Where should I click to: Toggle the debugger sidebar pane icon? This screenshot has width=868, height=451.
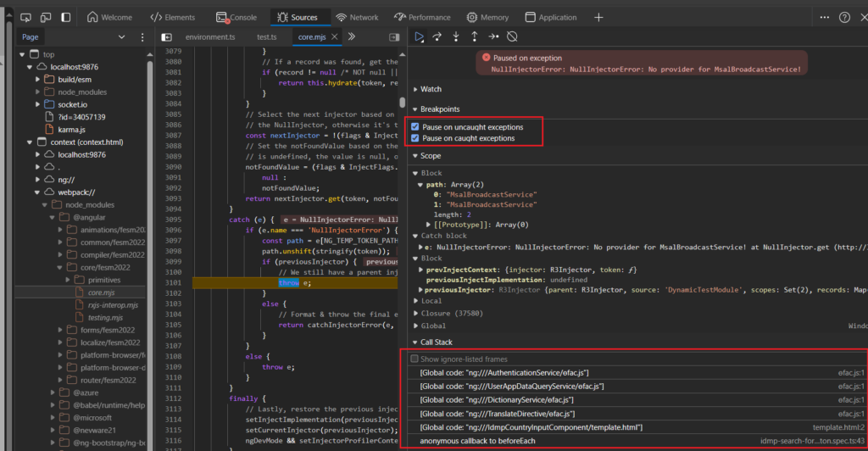pos(394,37)
